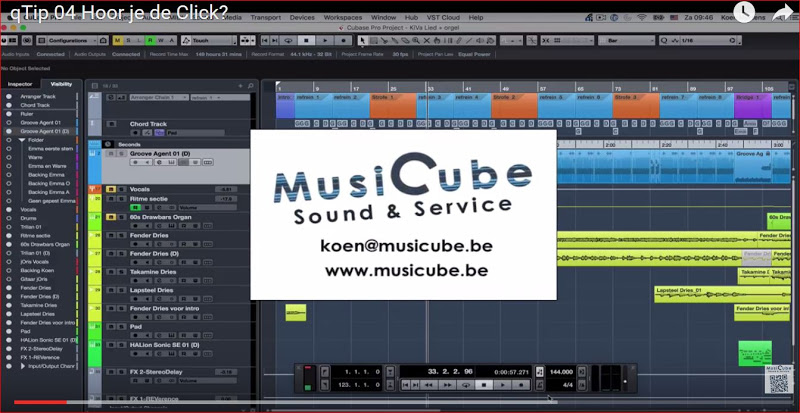Click Record in the top toolbar transport
This screenshot has height=413, width=800.
[x=343, y=40]
